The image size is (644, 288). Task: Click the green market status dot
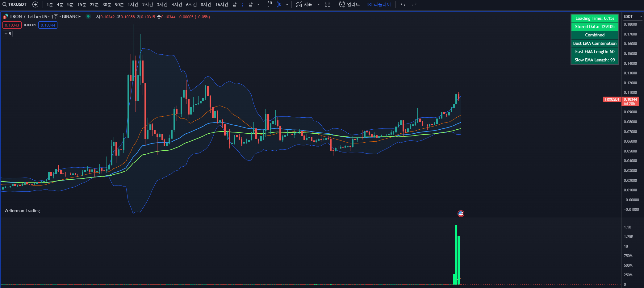point(88,16)
